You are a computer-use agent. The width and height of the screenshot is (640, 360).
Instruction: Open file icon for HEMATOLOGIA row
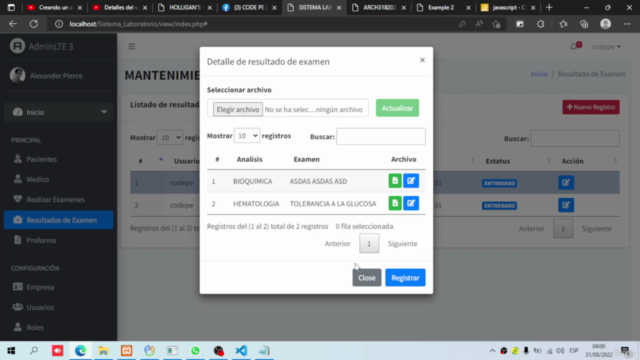pos(395,203)
